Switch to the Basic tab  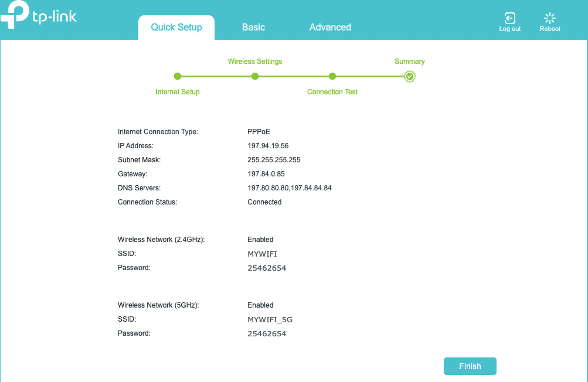[253, 27]
